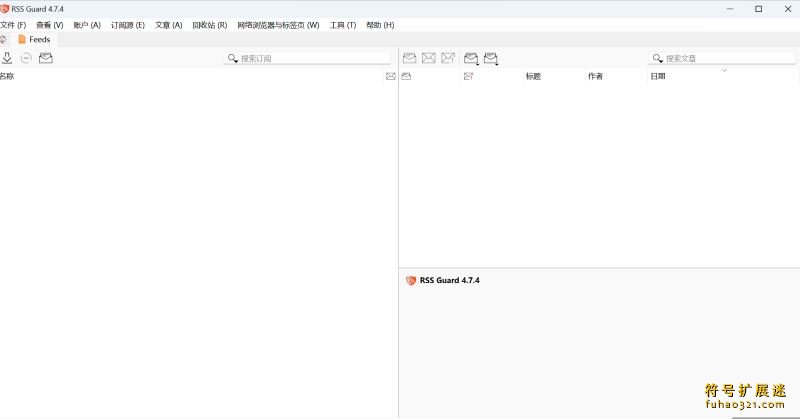Open the 网络浏览器与标签页 (W) menu
Image resolution: width=800 pixels, height=419 pixels.
278,25
